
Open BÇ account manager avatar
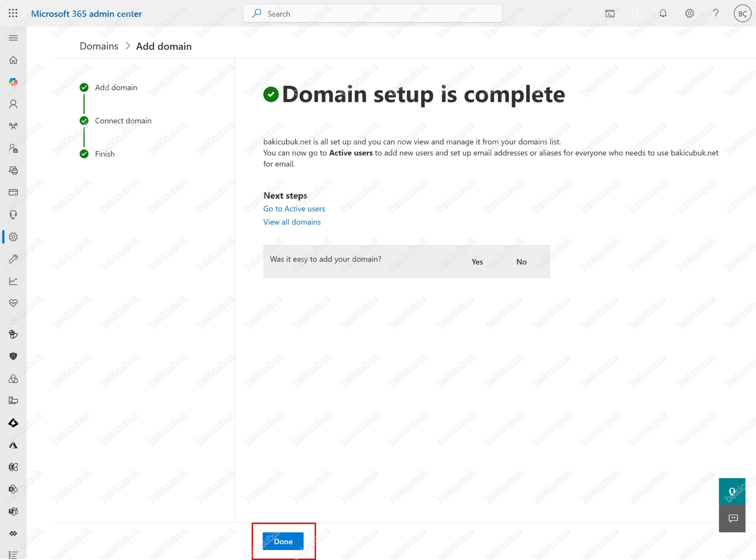pos(742,14)
